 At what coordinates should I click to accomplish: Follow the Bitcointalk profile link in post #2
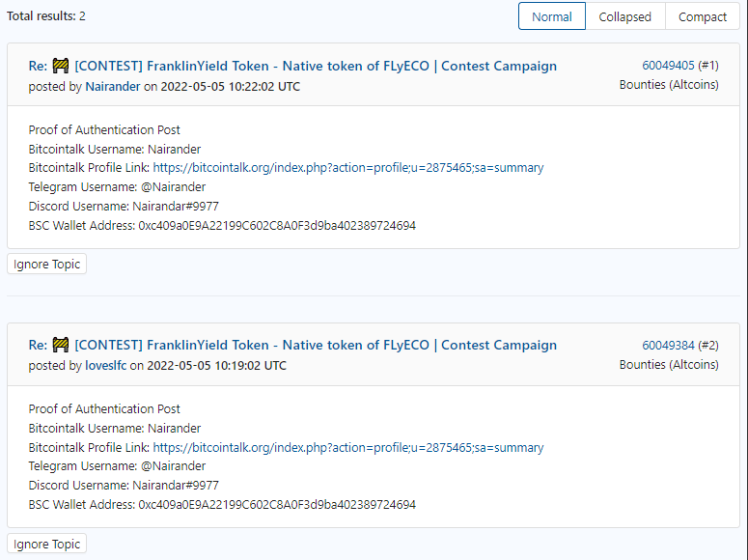click(x=348, y=447)
